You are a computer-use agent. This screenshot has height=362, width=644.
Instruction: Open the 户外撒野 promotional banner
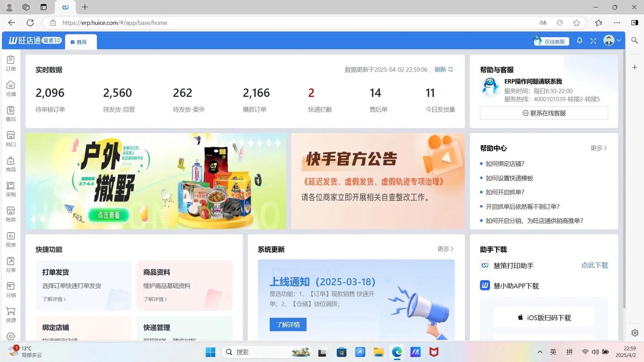pyautogui.click(x=156, y=181)
